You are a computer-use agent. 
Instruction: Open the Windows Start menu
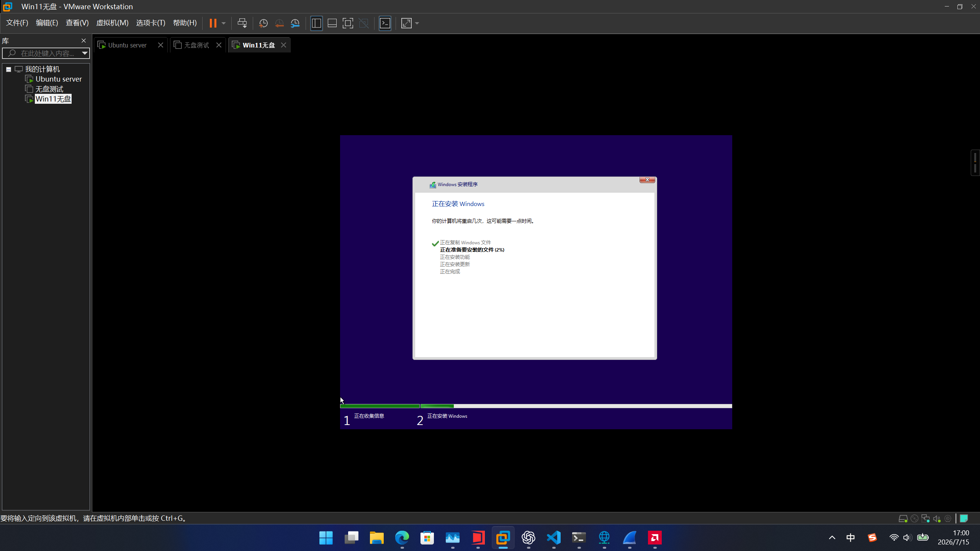pyautogui.click(x=326, y=538)
